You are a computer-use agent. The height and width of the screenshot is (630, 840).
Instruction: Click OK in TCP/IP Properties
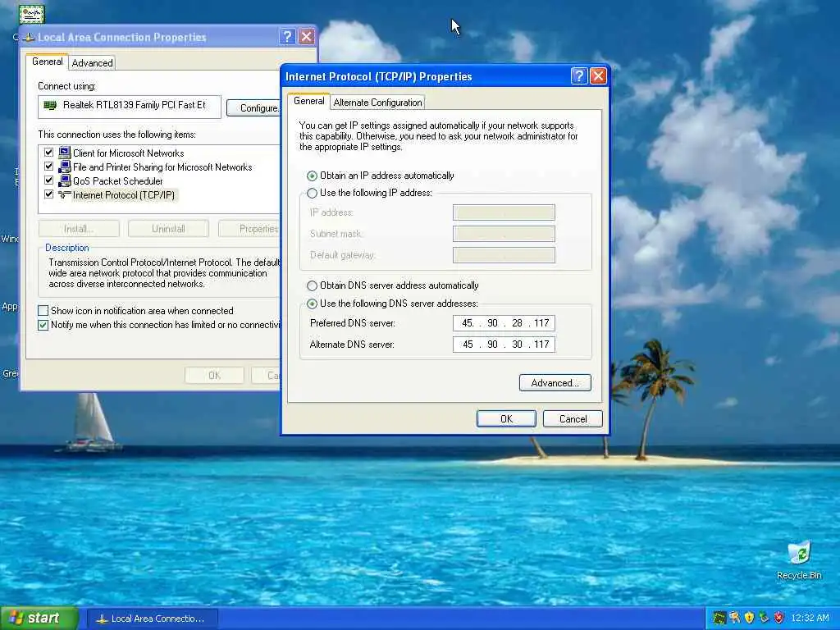coord(506,419)
